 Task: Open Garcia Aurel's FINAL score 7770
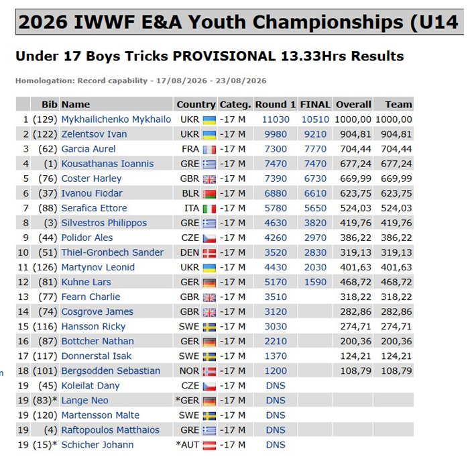point(315,149)
